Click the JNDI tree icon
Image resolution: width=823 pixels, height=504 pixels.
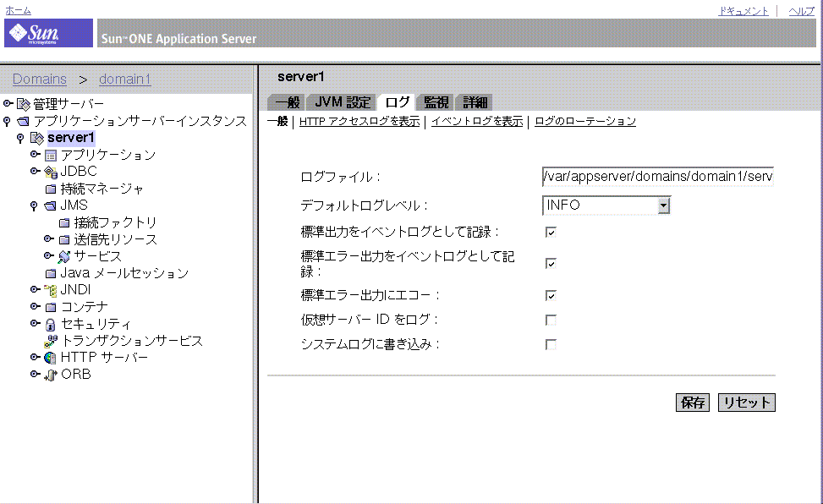[51, 290]
